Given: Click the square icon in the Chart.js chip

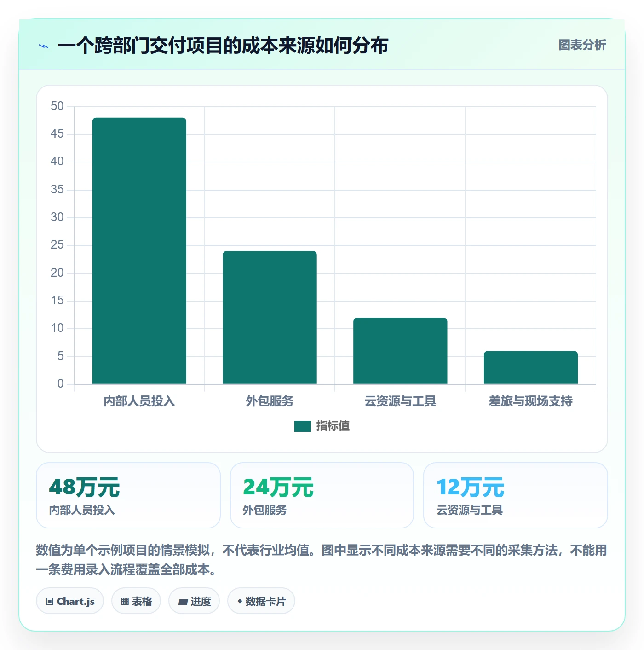Looking at the screenshot, I should 50,602.
